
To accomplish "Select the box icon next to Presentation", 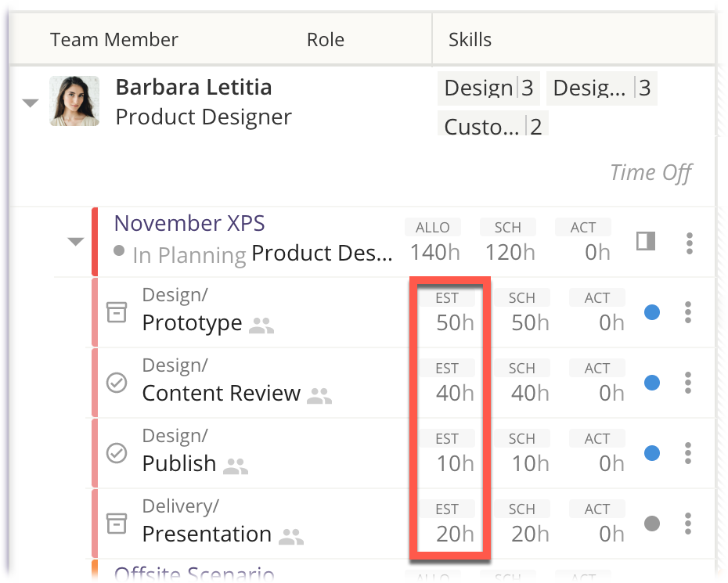I will point(116,523).
